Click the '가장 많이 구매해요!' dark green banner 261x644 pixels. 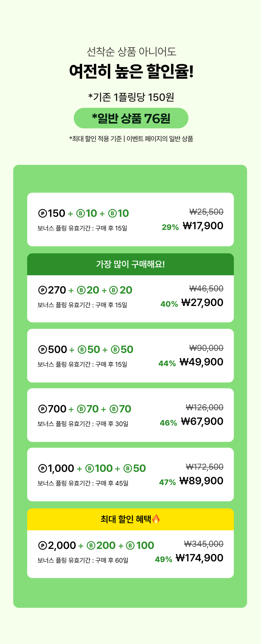click(130, 264)
